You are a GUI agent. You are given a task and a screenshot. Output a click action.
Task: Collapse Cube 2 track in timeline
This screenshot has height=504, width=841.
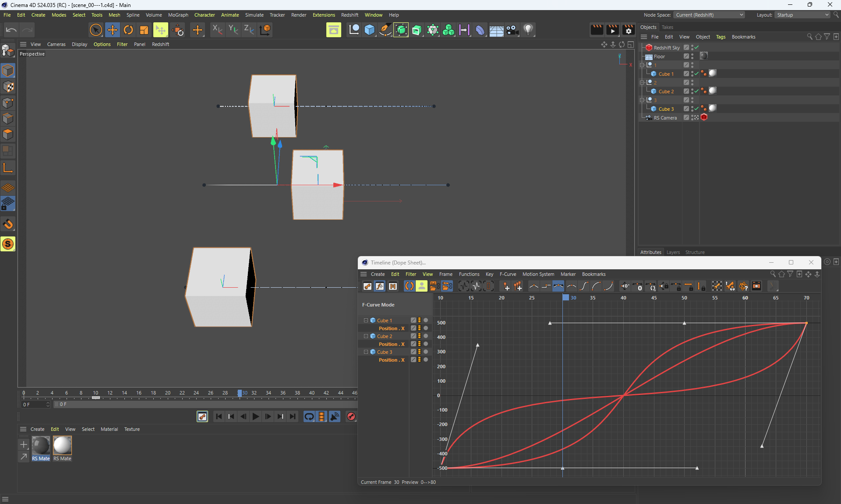coord(366,336)
